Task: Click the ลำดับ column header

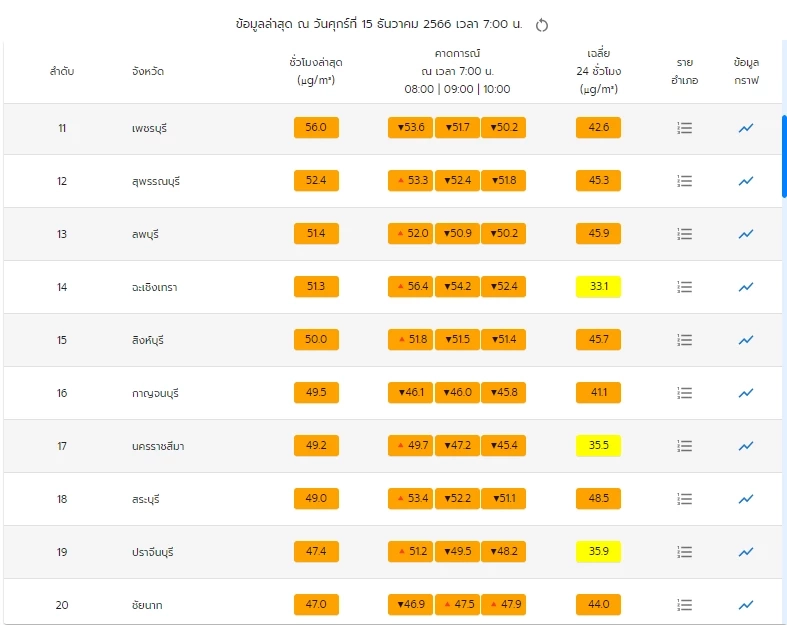Action: (x=62, y=72)
